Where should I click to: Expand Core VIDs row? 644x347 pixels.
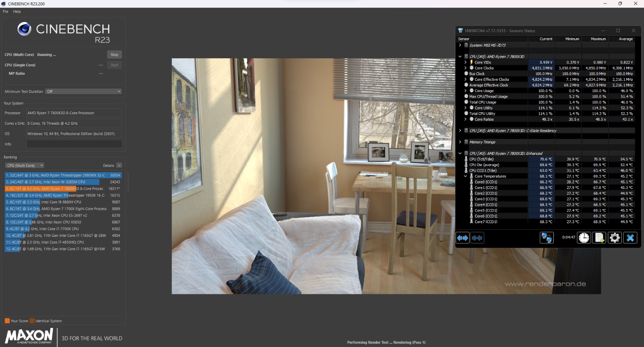click(x=466, y=62)
